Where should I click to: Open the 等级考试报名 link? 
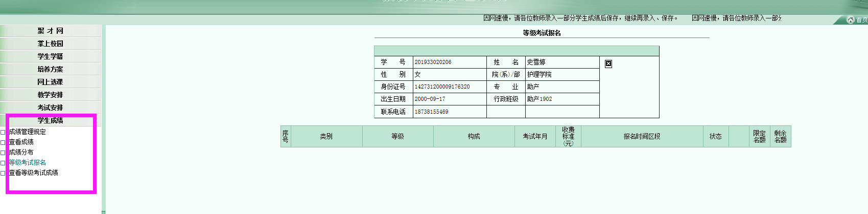[28, 162]
